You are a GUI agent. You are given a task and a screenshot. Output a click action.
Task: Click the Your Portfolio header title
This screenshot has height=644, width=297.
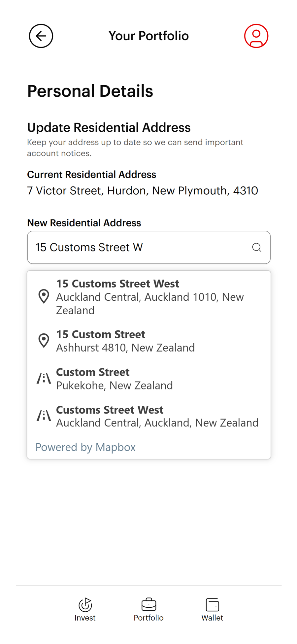tap(149, 36)
